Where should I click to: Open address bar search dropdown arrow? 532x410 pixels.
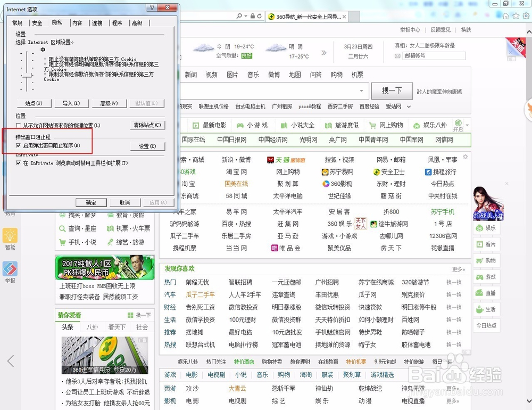[246, 16]
